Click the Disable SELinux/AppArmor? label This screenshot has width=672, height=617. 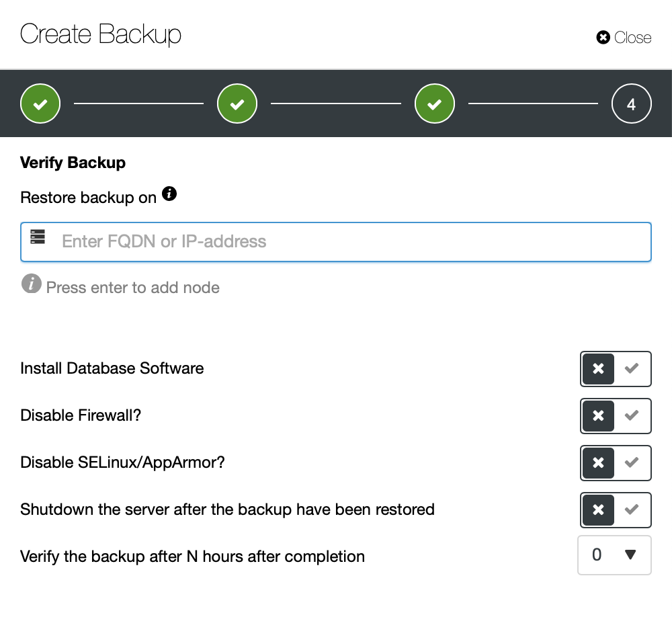122,462
